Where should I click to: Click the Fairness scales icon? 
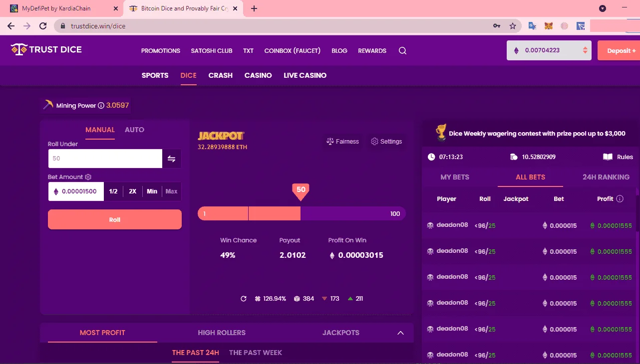329,142
